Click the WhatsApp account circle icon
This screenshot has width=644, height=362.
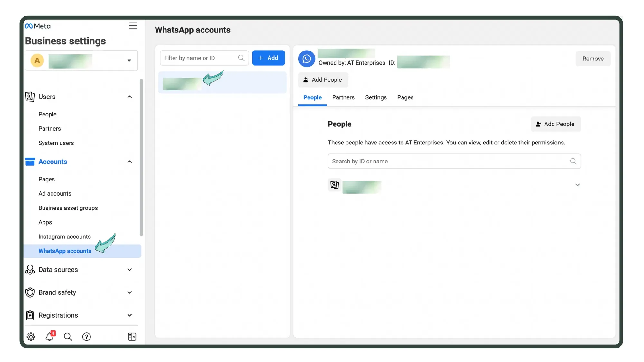coord(306,59)
